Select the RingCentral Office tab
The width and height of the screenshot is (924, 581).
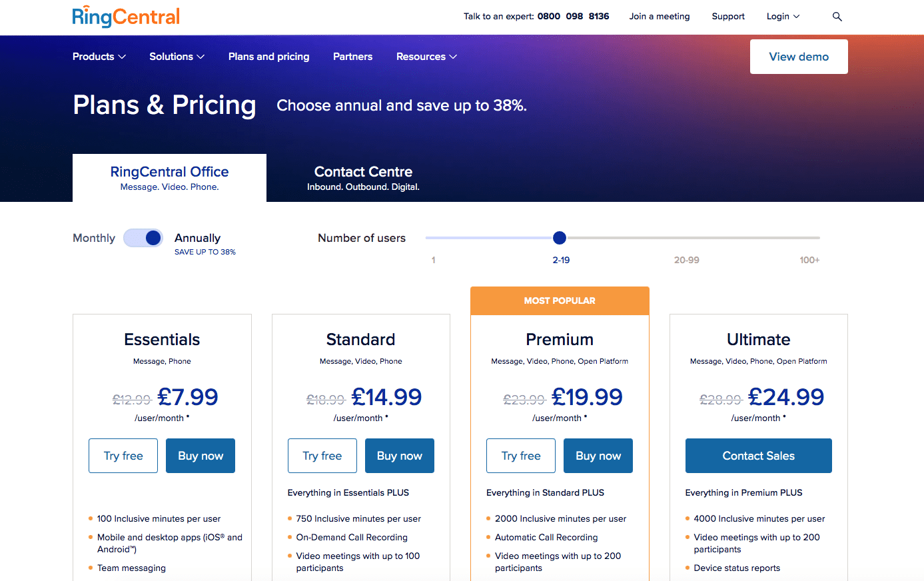click(169, 178)
